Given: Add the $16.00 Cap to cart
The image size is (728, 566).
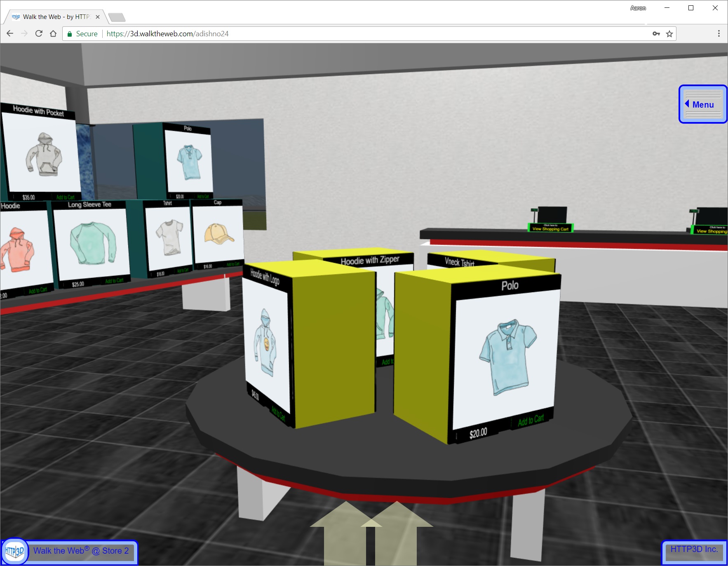Looking at the screenshot, I should 233,264.
